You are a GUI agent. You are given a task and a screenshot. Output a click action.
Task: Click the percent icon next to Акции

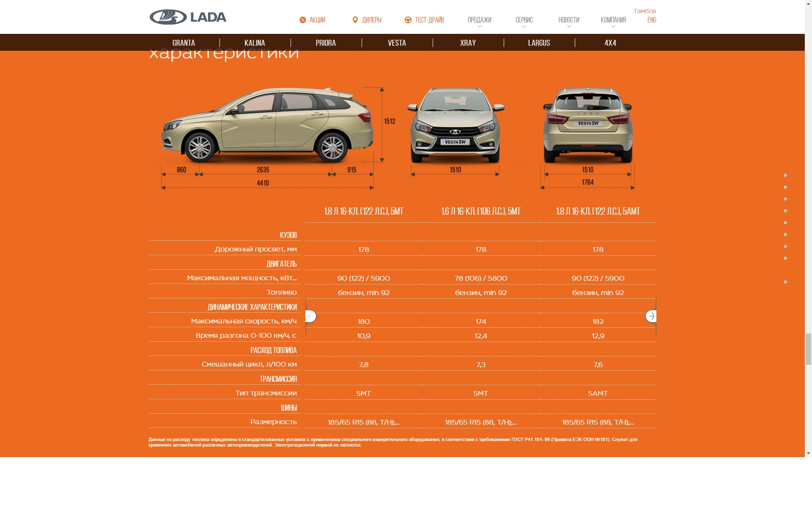302,20
